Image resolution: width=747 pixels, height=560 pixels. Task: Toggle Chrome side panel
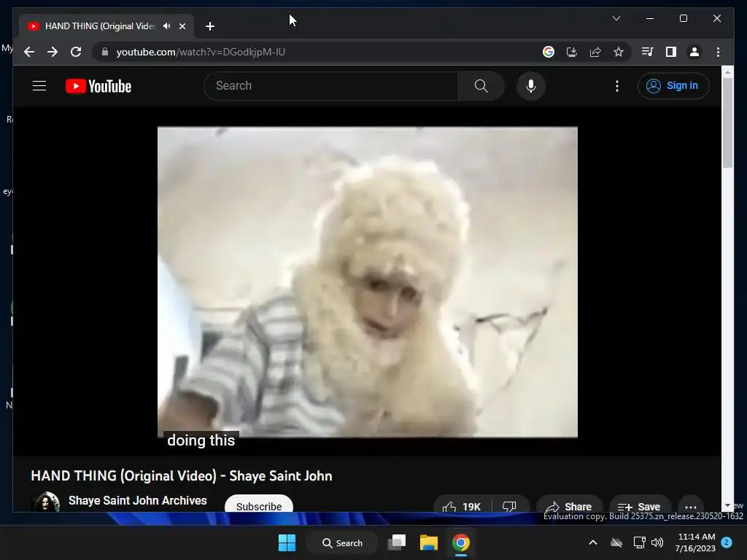[671, 52]
